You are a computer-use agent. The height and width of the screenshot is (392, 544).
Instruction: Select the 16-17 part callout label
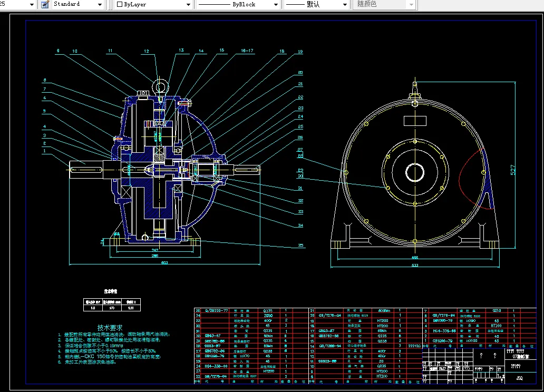tap(247, 51)
